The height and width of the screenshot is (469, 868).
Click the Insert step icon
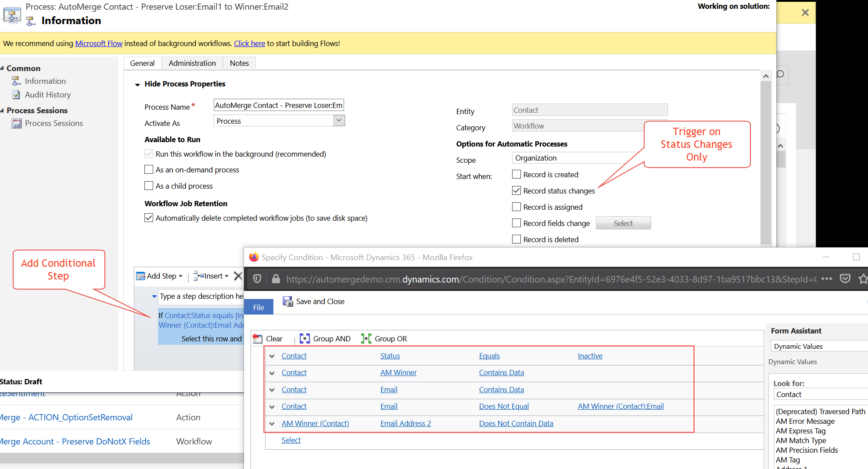[x=198, y=276]
